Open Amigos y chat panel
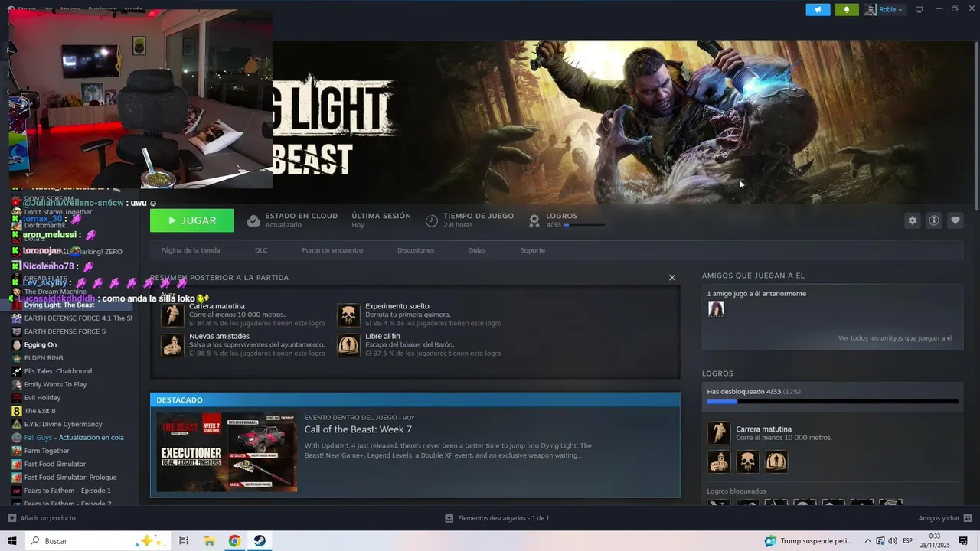The height and width of the screenshot is (551, 980). click(944, 518)
